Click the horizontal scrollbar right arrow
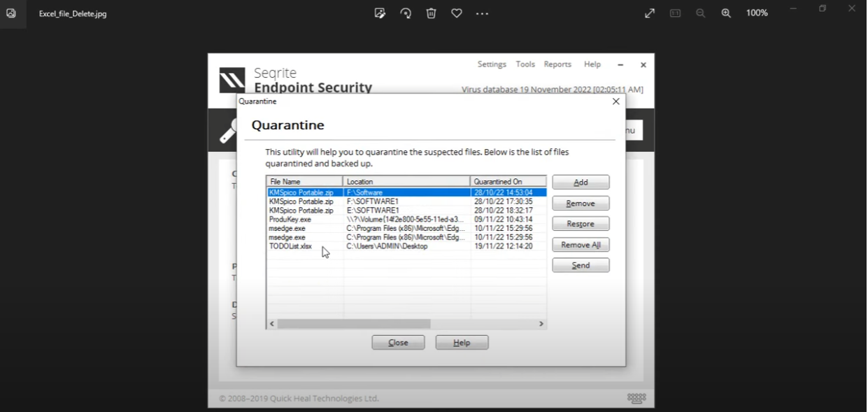The width and height of the screenshot is (868, 412). coord(541,324)
